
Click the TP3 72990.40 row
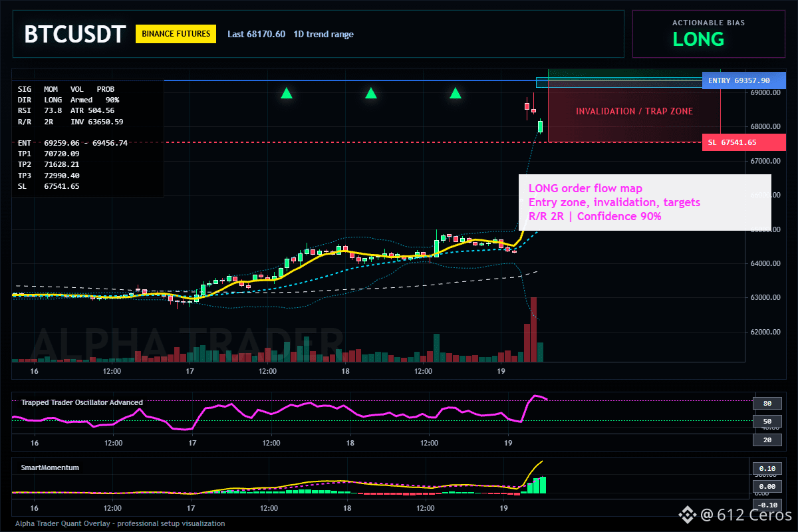[x=49, y=176]
